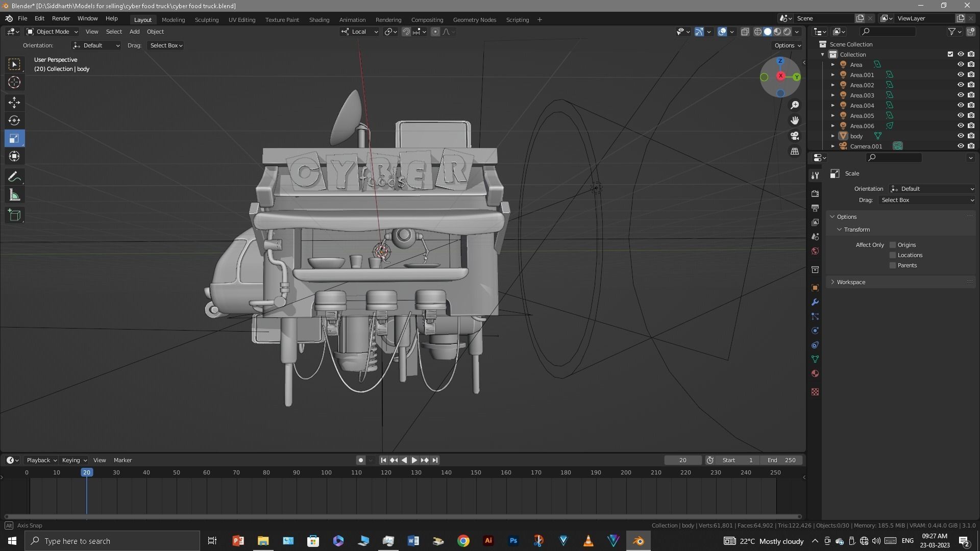Click frame 100 on timeline ruler
980x551 pixels.
pos(326,472)
